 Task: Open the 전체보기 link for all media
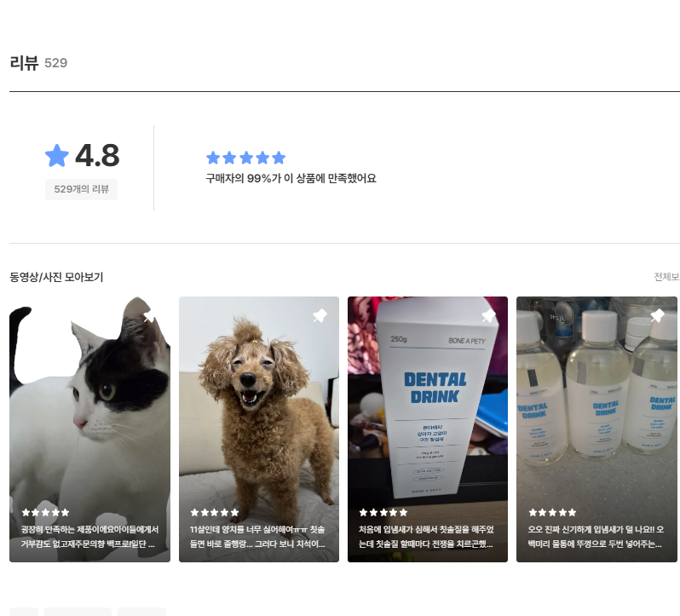[x=666, y=277]
